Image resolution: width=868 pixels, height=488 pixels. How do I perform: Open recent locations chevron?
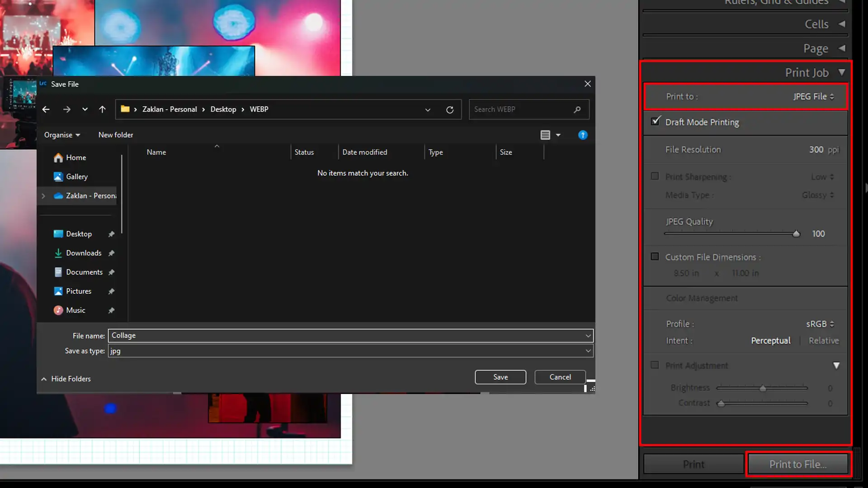tap(85, 109)
